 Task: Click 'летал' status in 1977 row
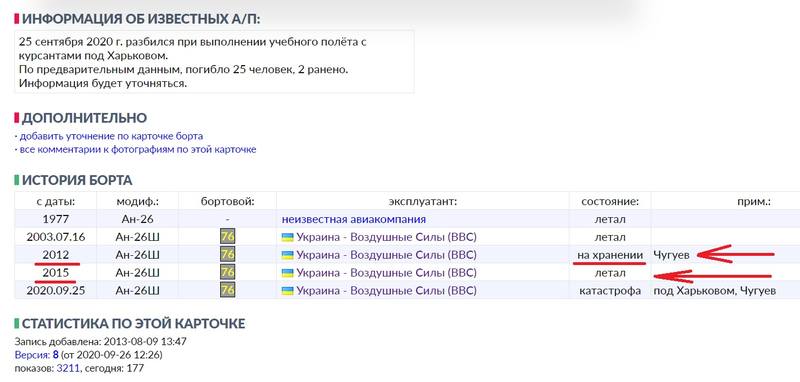[610, 220]
